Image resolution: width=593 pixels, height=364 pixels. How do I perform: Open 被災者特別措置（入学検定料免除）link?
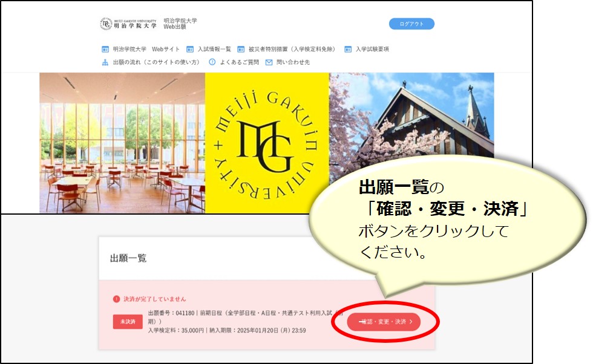click(292, 49)
